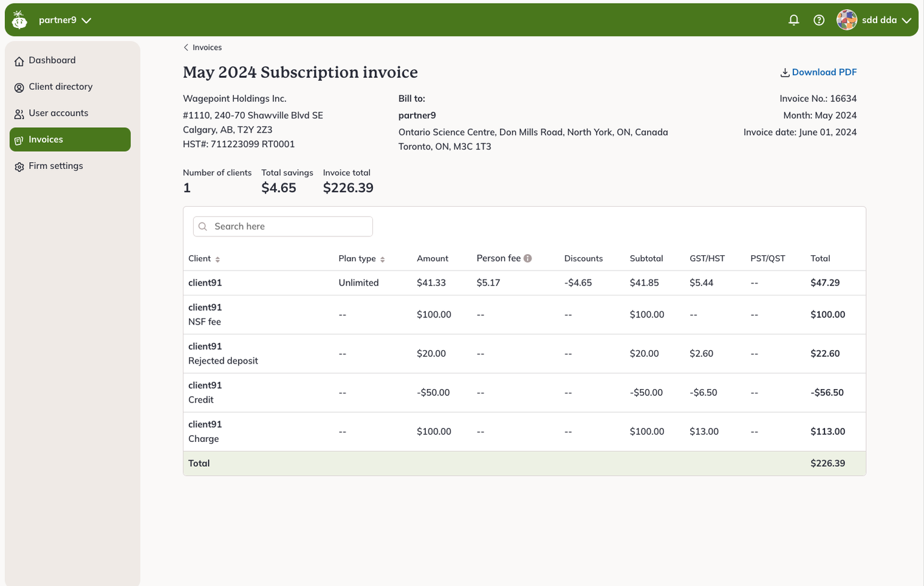924x586 pixels.
Task: Open Firm settings in the sidebar
Action: [70, 166]
